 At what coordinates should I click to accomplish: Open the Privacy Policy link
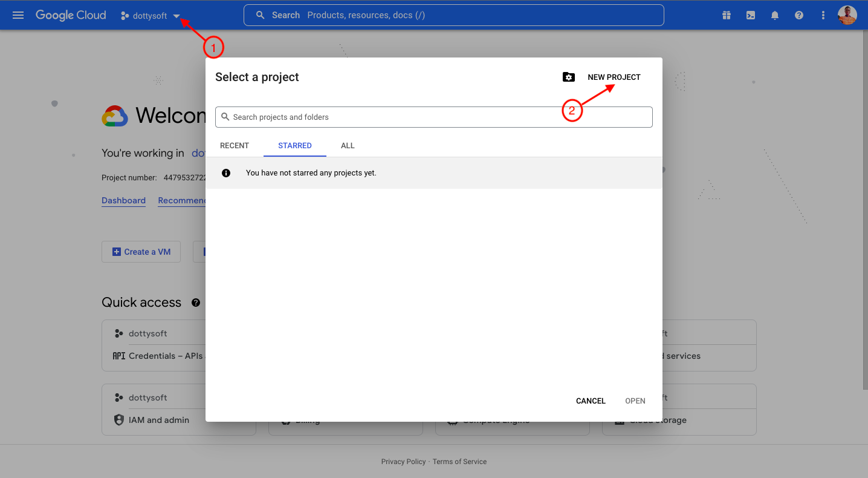tap(403, 462)
